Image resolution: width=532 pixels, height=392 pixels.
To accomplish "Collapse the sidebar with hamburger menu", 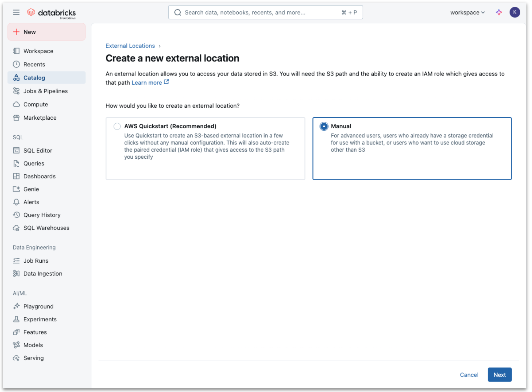I will pyautogui.click(x=16, y=12).
